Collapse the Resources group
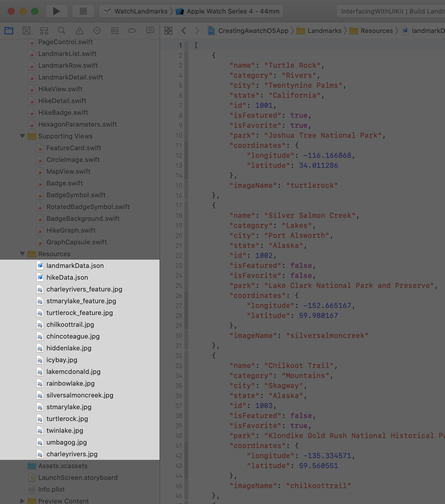The width and height of the screenshot is (445, 504). click(22, 254)
